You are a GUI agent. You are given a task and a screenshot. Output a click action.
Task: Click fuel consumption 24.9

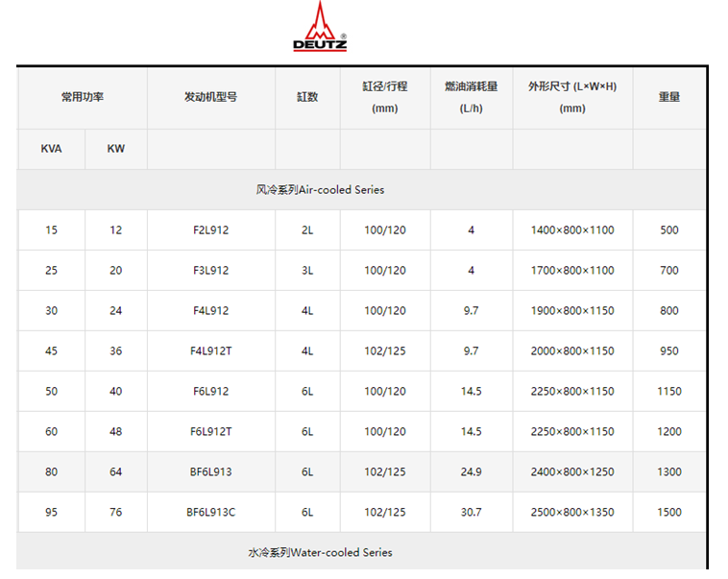click(472, 471)
